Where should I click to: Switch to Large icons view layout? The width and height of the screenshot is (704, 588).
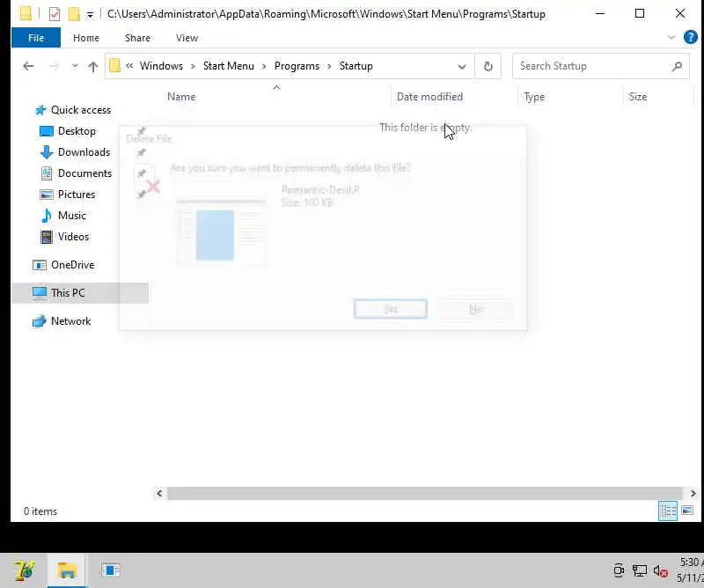click(x=687, y=511)
